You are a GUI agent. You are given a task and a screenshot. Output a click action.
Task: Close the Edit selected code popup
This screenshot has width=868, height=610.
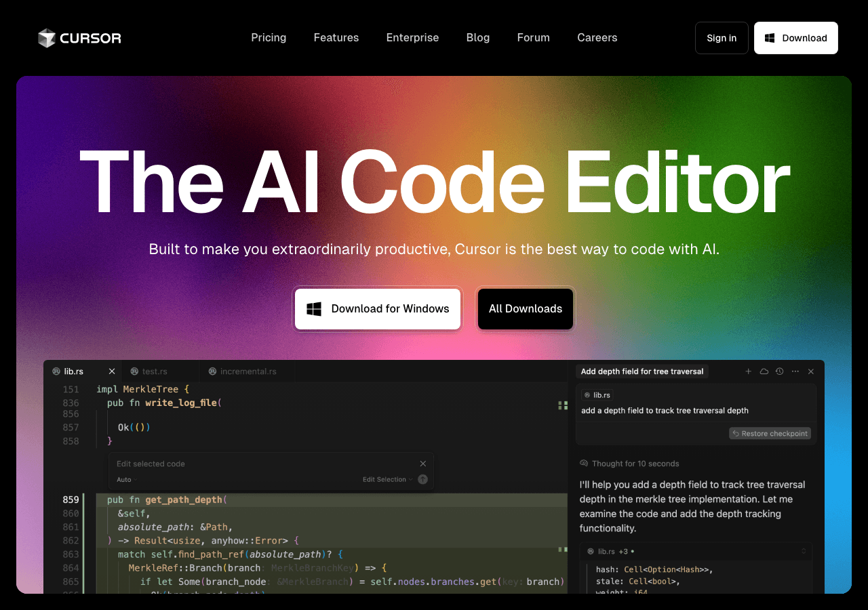coord(422,464)
